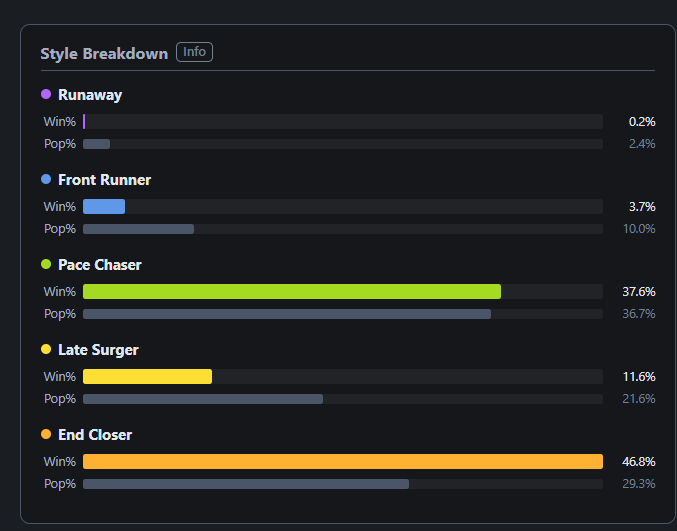Click the purple Runaway style dot
The image size is (677, 531).
coord(46,94)
